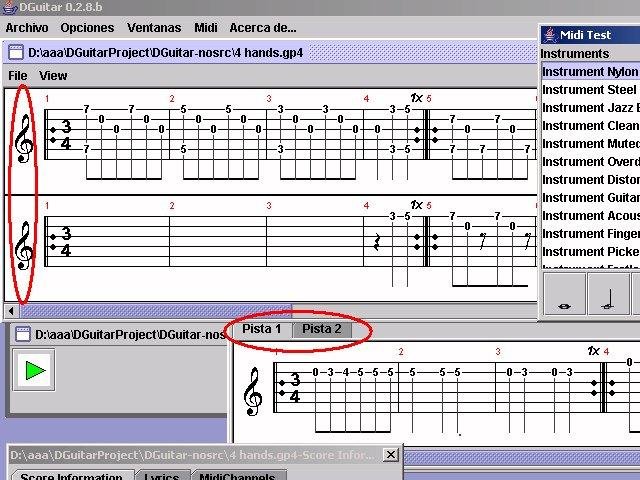Click the quarter rest in measure 4 of second track
Image resolution: width=640 pixels, height=480 pixels.
[x=377, y=242]
